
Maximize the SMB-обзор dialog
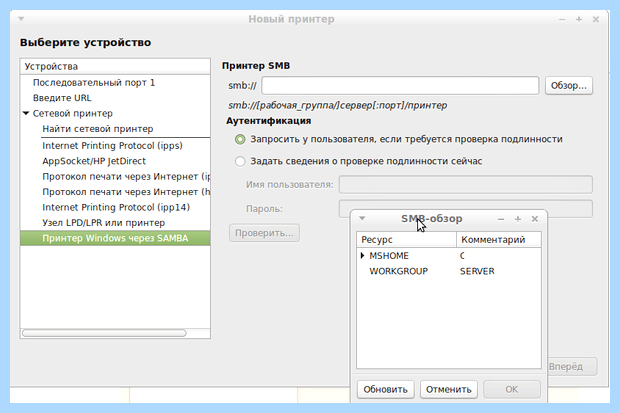pos(518,219)
